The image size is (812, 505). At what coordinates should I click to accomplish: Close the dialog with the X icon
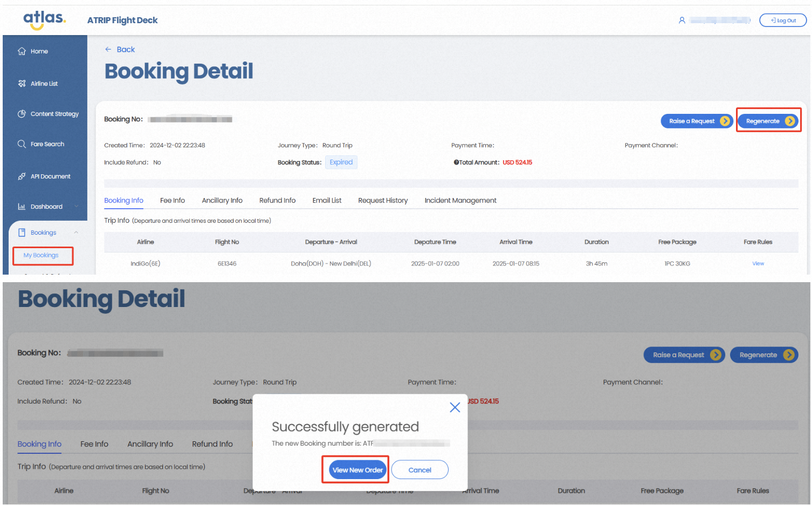click(455, 407)
